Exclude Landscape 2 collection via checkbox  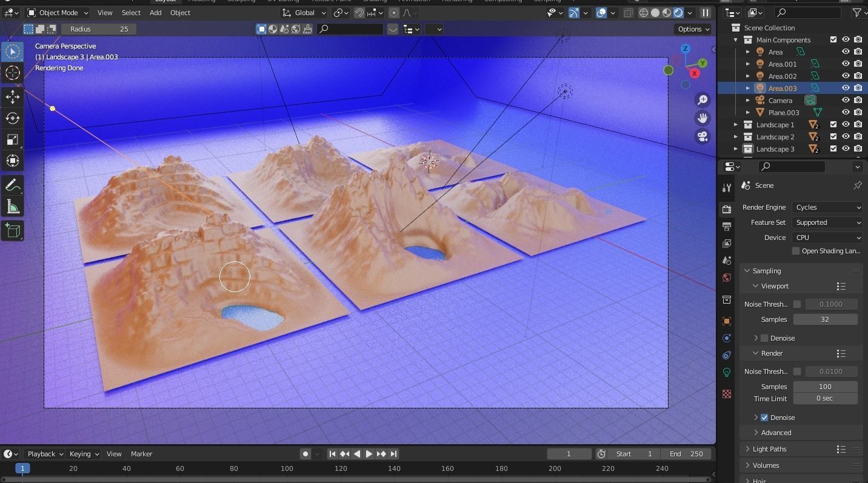click(833, 137)
